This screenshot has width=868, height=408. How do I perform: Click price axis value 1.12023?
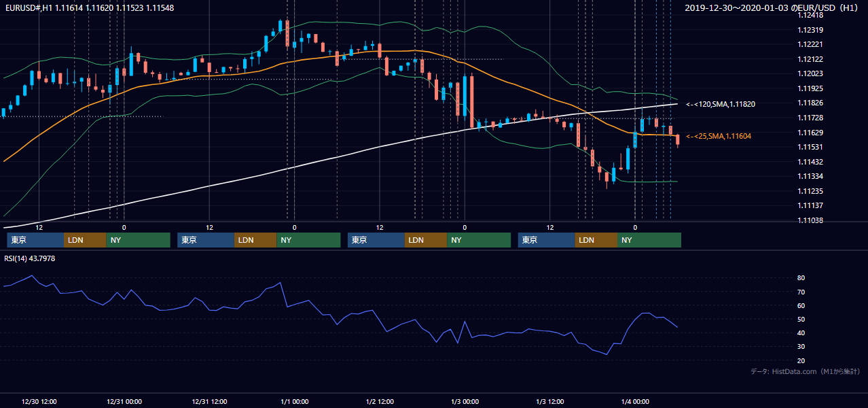pos(810,73)
